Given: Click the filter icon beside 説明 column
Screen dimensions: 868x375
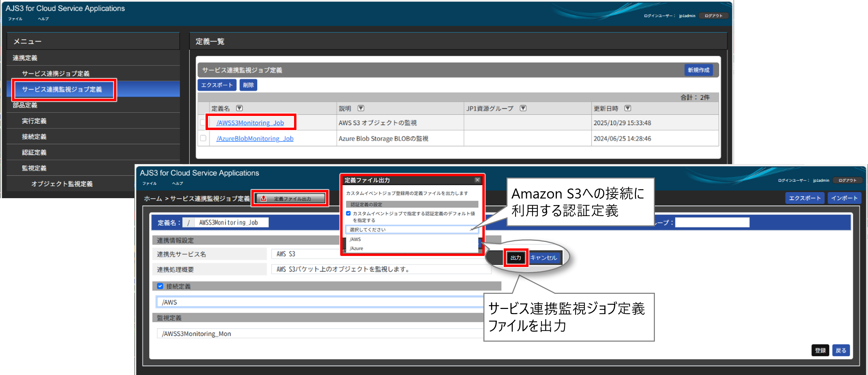Looking at the screenshot, I should pos(361,108).
